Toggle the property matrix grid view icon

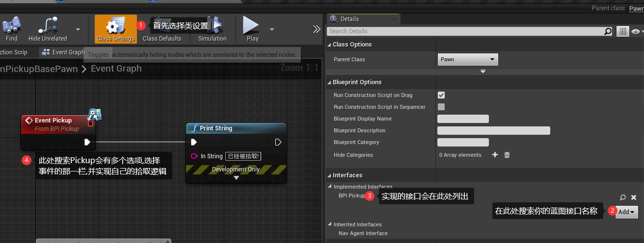(x=623, y=31)
